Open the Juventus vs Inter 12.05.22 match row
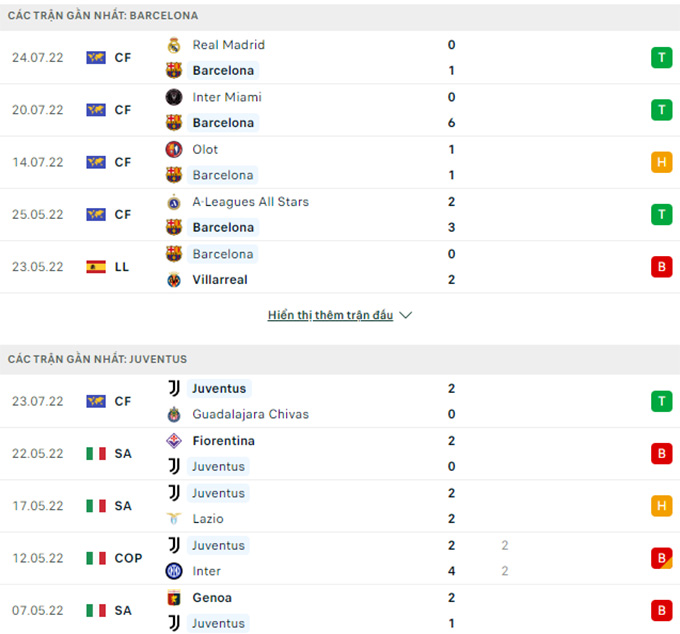680x634 pixels. point(340,558)
